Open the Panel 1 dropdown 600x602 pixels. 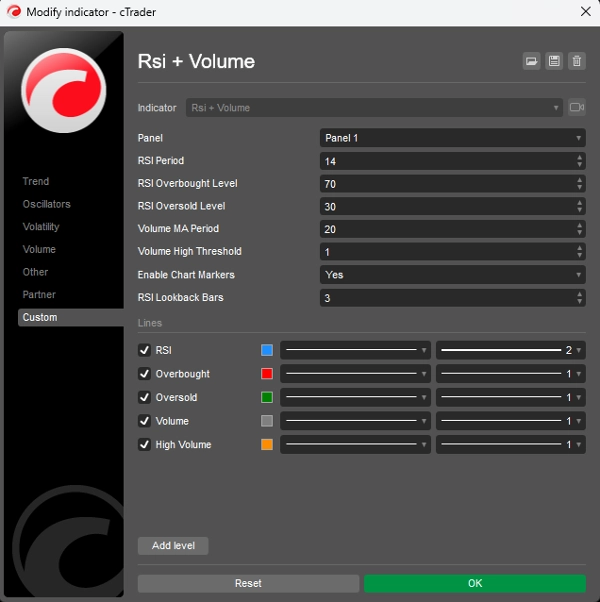point(453,138)
